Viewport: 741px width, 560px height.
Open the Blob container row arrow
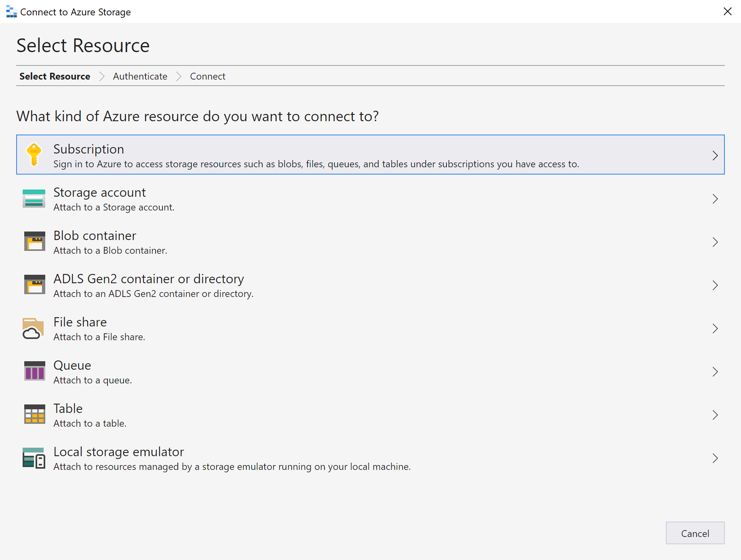tap(715, 242)
